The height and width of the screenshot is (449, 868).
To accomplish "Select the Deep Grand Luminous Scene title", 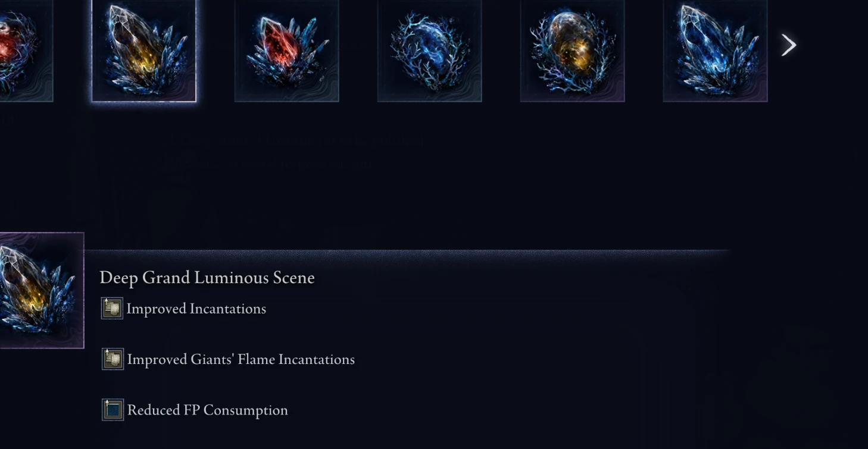I will point(207,278).
